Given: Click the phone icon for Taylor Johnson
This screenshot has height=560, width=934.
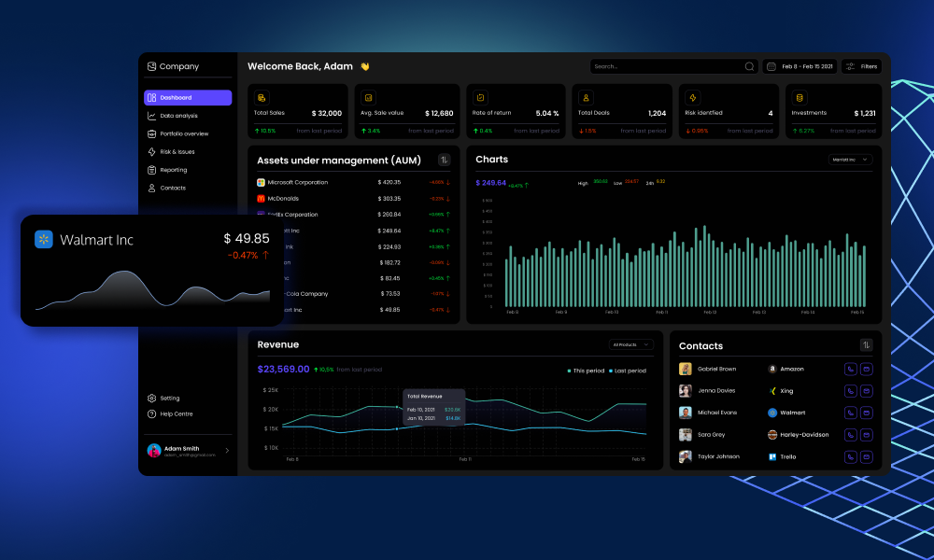Looking at the screenshot, I should point(851,456).
